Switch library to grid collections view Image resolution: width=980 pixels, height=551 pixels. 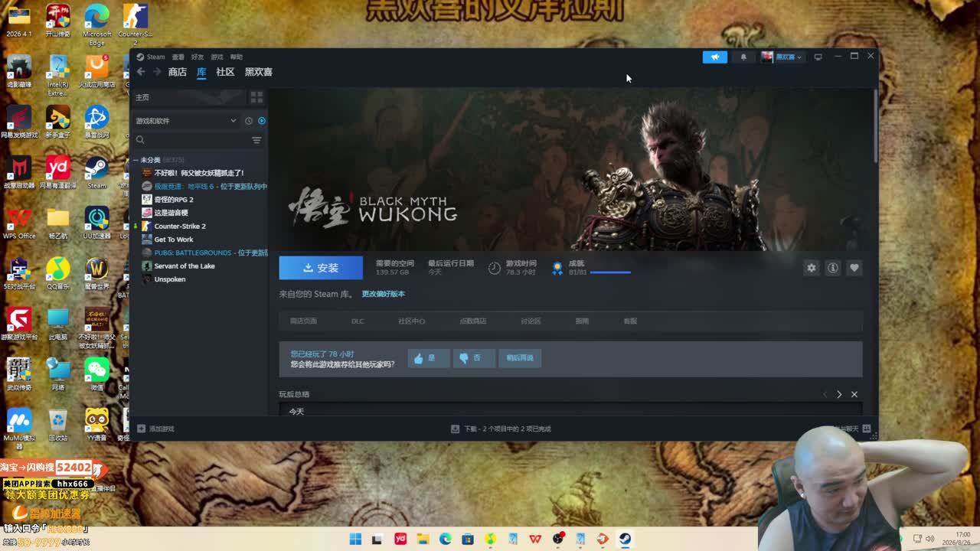256,97
